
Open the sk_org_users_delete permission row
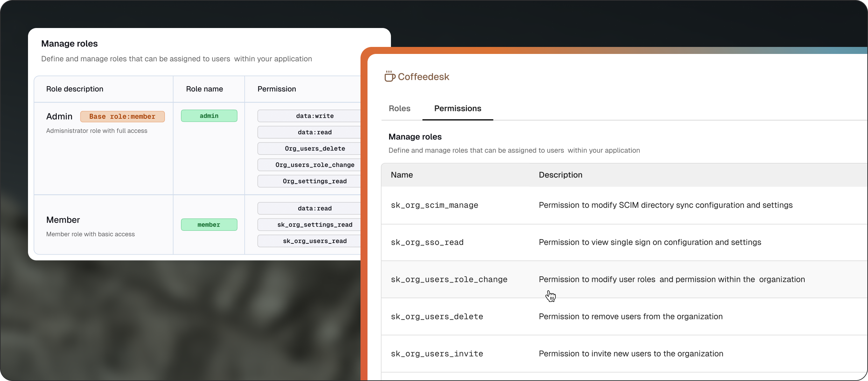point(437,317)
